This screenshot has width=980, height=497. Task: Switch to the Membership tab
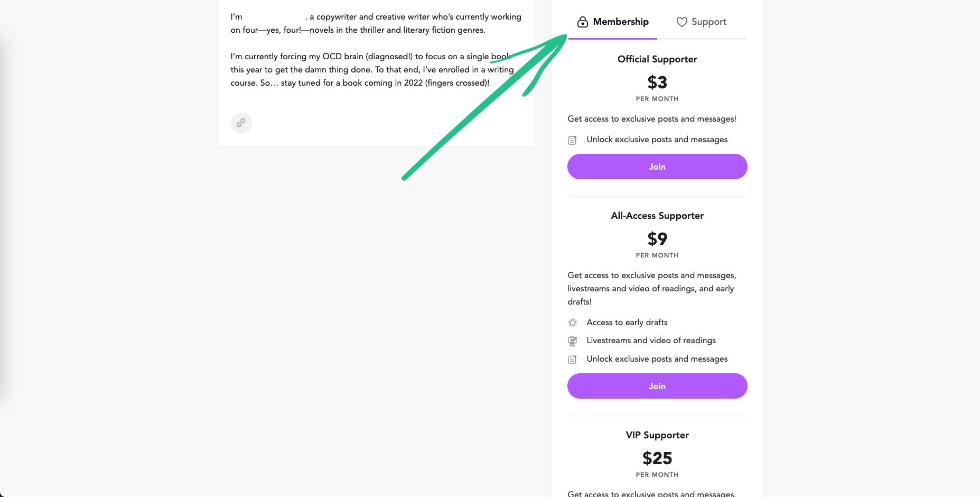(x=613, y=22)
